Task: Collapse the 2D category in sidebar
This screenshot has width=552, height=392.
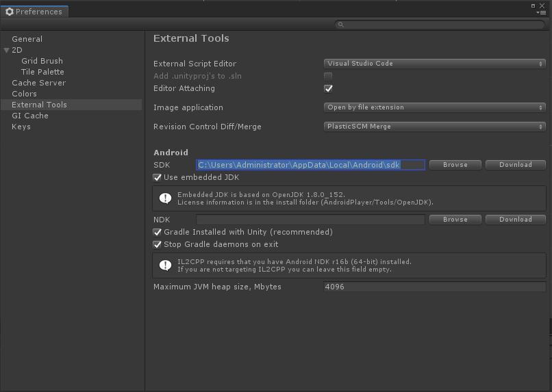Action: 7,50
